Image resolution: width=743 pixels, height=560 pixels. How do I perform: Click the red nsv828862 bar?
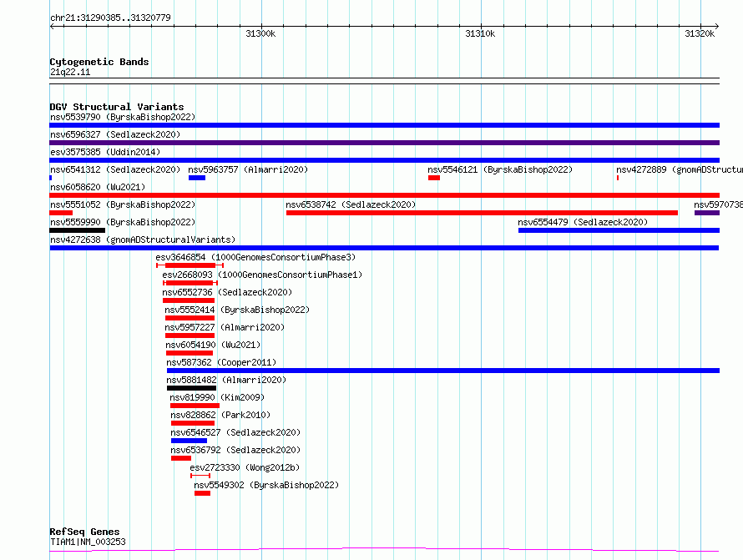tap(193, 423)
